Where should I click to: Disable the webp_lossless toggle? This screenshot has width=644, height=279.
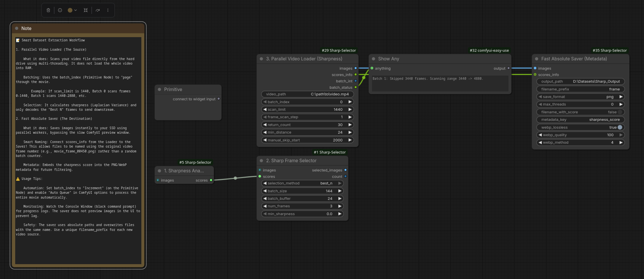(x=619, y=127)
